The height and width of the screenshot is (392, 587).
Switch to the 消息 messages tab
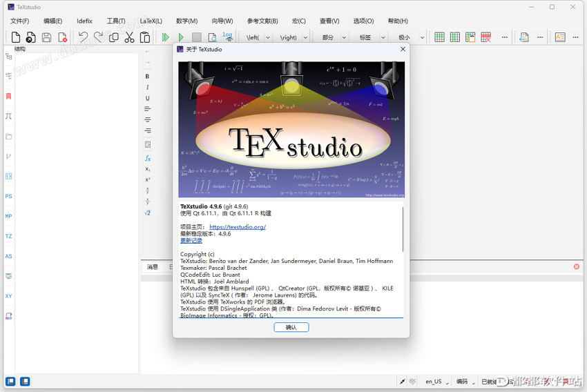point(153,266)
